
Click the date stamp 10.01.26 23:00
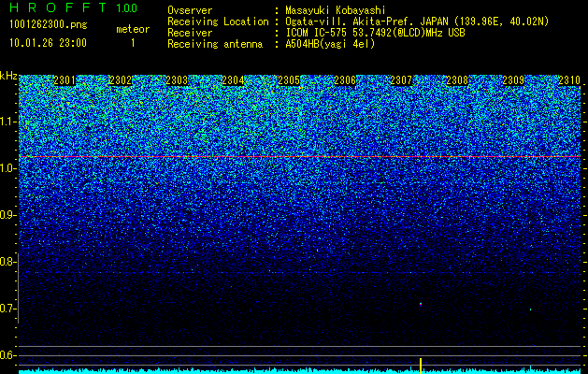point(48,43)
